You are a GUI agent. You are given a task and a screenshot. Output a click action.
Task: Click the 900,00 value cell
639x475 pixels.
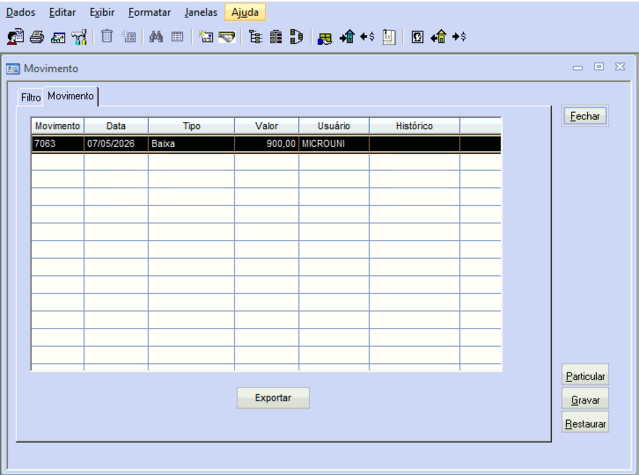click(x=267, y=144)
